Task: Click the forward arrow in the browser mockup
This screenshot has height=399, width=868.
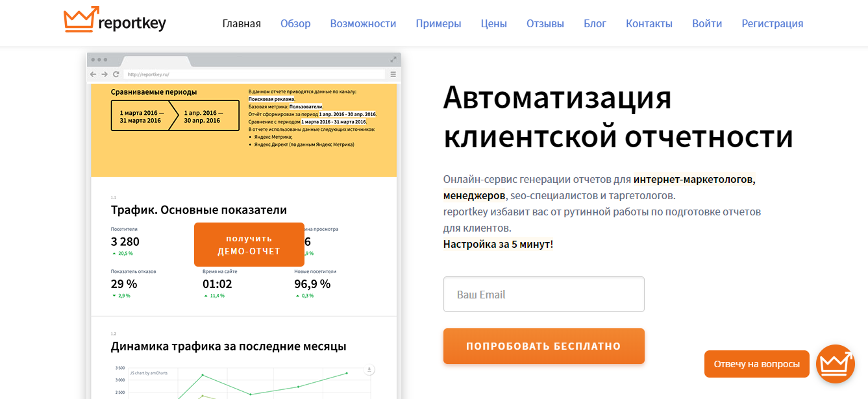Action: pos(104,74)
